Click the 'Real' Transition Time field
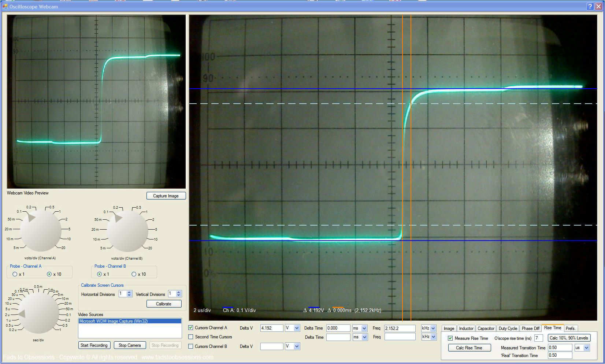Viewport: 605px width, 364px height. [x=560, y=355]
